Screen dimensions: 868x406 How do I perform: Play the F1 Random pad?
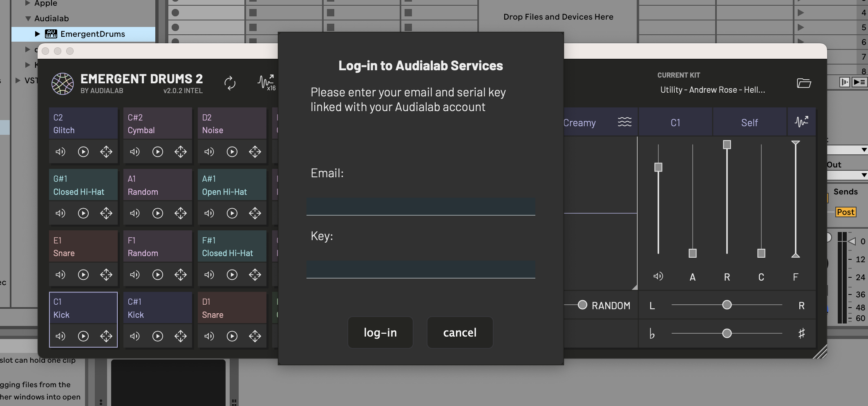point(158,274)
